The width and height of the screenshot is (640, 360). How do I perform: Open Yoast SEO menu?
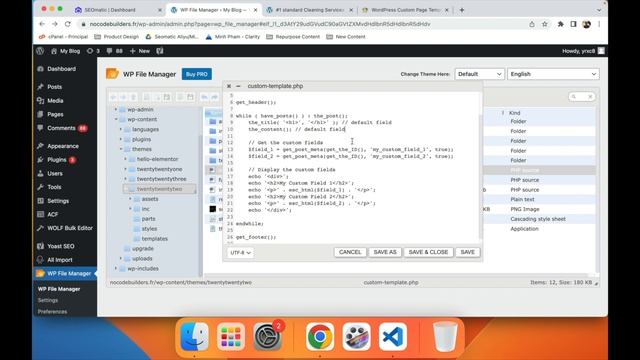(x=60, y=246)
